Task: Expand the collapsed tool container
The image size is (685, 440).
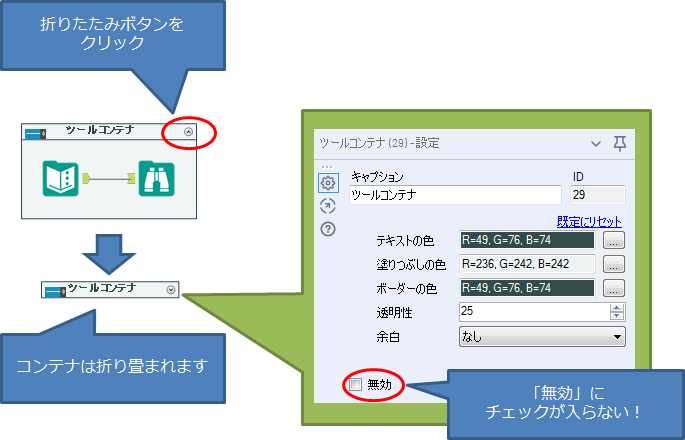Action: click(171, 290)
